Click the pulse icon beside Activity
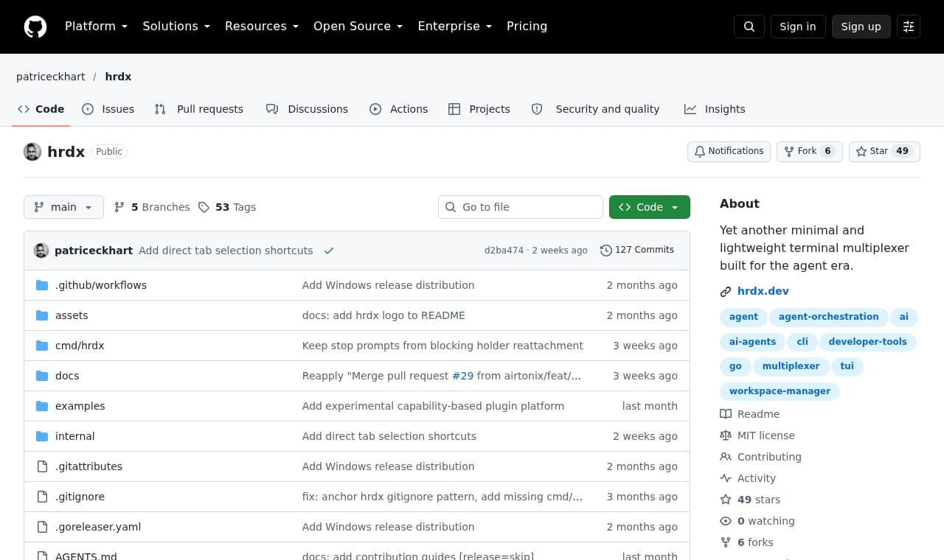 726,478
